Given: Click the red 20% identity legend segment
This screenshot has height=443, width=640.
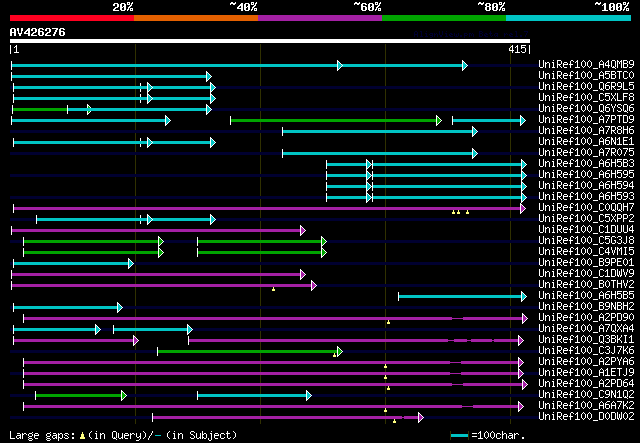Looking at the screenshot, I should tap(72, 18).
